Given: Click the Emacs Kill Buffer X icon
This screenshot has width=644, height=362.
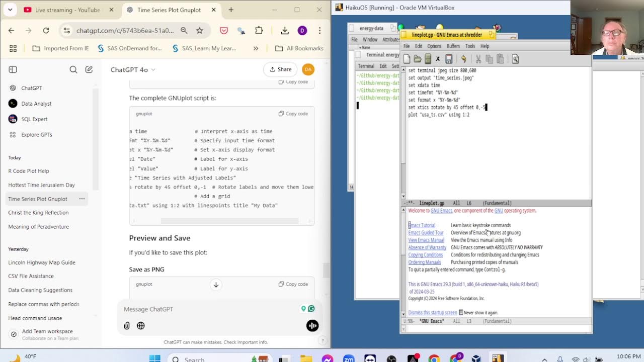Looking at the screenshot, I should coord(438,59).
